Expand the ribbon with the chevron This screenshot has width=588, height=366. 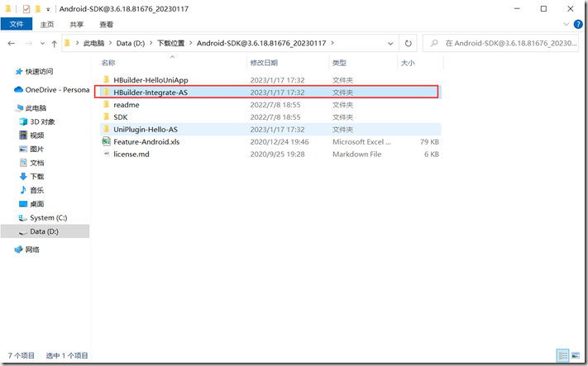point(566,25)
